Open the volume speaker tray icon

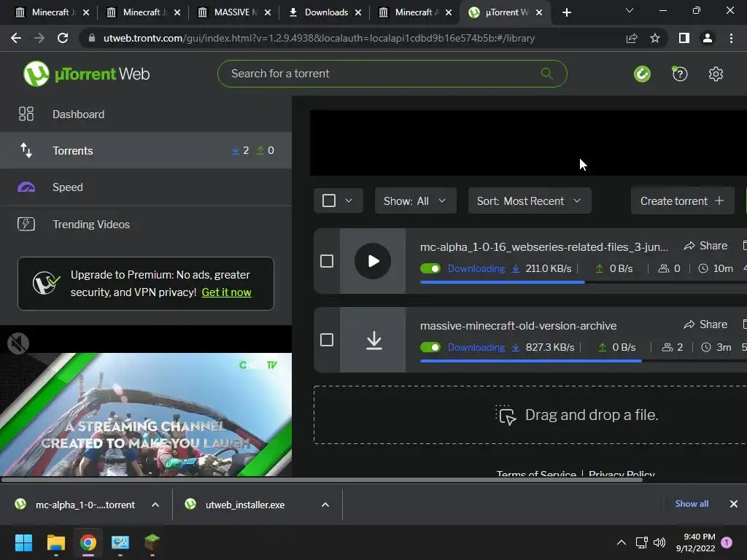659,542
